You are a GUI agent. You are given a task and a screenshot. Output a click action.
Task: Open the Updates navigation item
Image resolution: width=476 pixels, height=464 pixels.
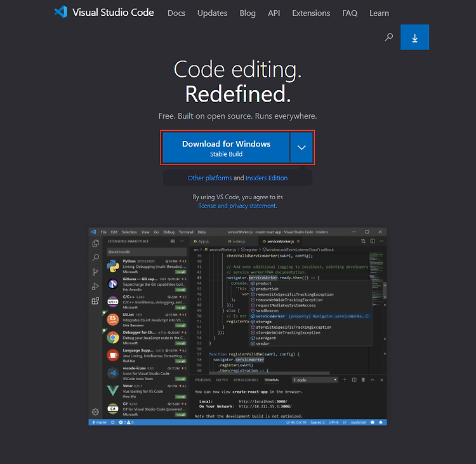click(x=212, y=13)
